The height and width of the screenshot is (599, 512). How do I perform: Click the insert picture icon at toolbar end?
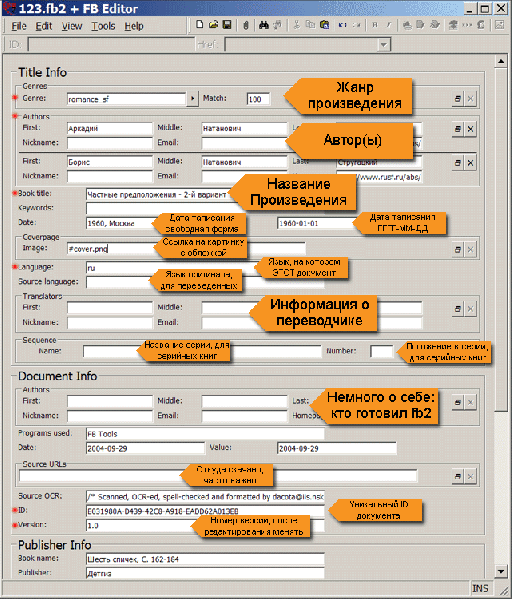(x=499, y=25)
